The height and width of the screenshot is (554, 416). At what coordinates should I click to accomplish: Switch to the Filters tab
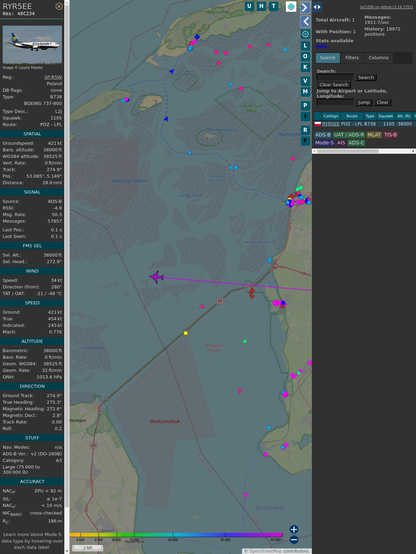[x=352, y=58]
